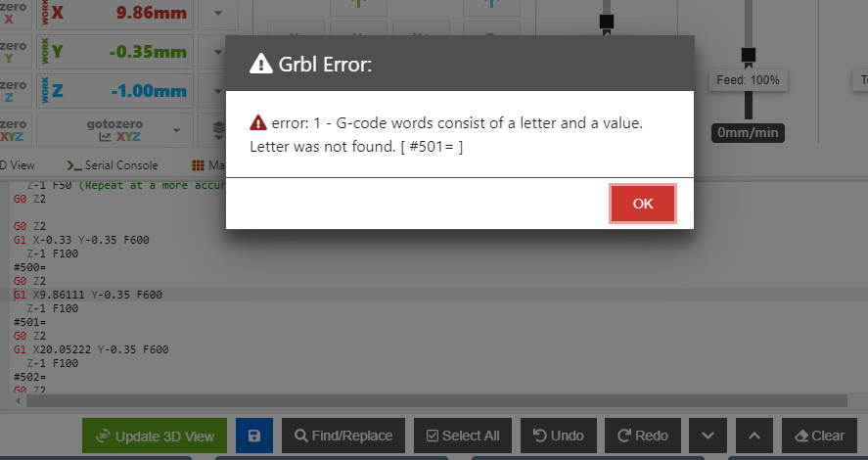Viewport: 868px width, 460px height.
Task: Switch to the 3D View tab
Action: pyautogui.click(x=20, y=165)
